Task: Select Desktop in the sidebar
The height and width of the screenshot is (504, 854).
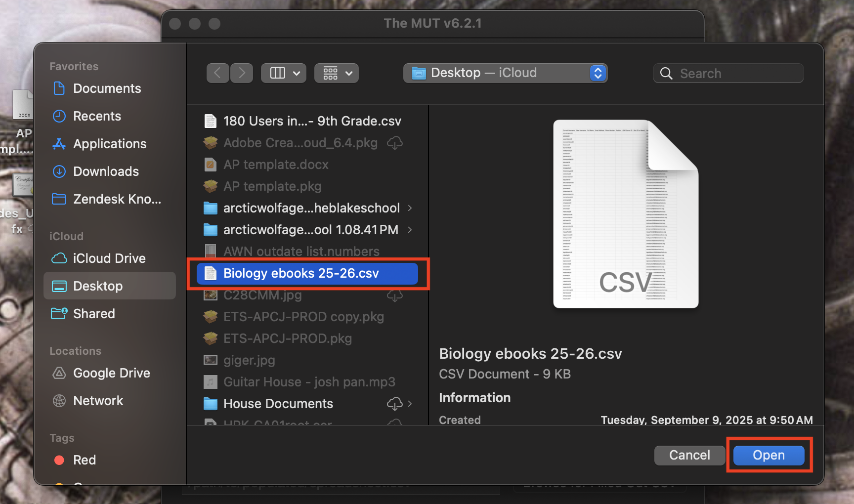Action: 110,286
